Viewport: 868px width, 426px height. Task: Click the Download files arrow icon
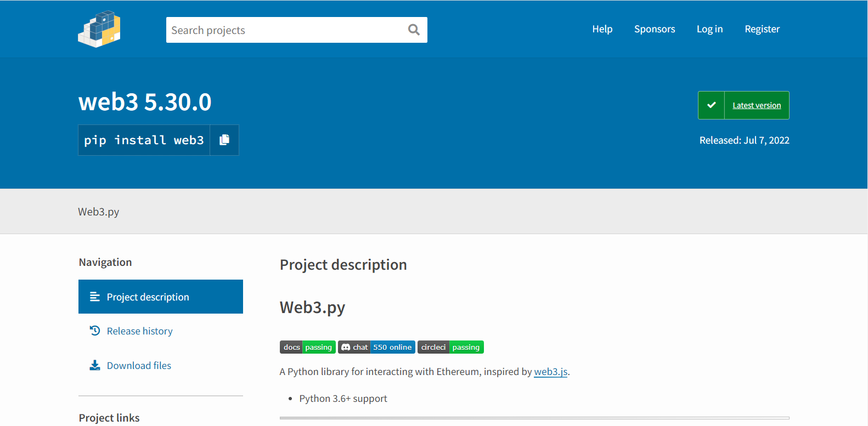click(95, 365)
